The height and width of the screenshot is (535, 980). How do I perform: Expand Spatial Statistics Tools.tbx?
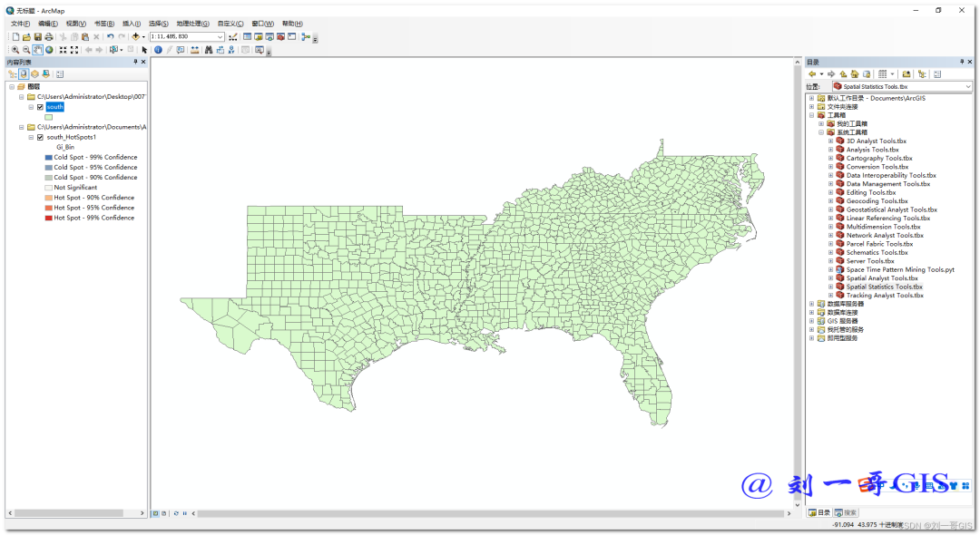click(830, 287)
